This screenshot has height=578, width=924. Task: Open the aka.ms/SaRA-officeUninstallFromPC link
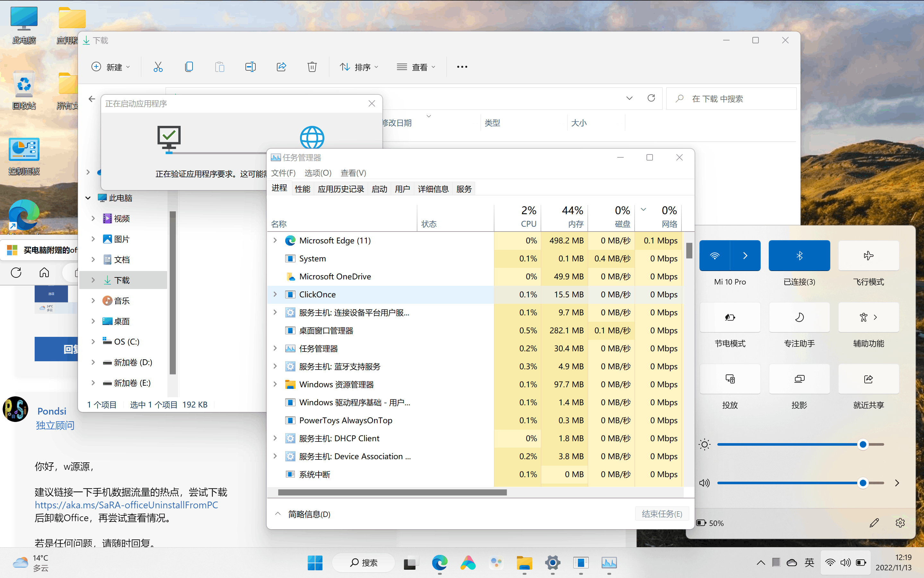pyautogui.click(x=126, y=505)
